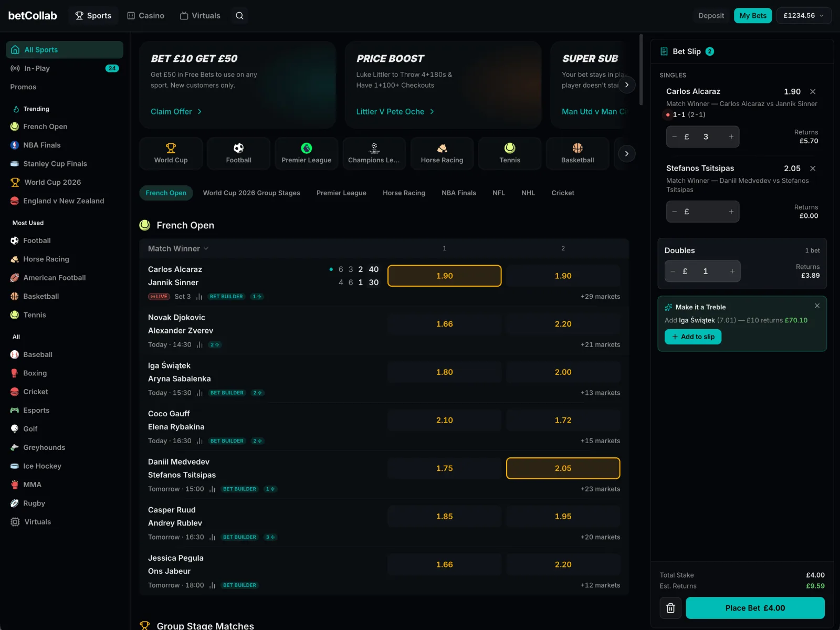Select the NBA Finals filter tab

(x=459, y=193)
